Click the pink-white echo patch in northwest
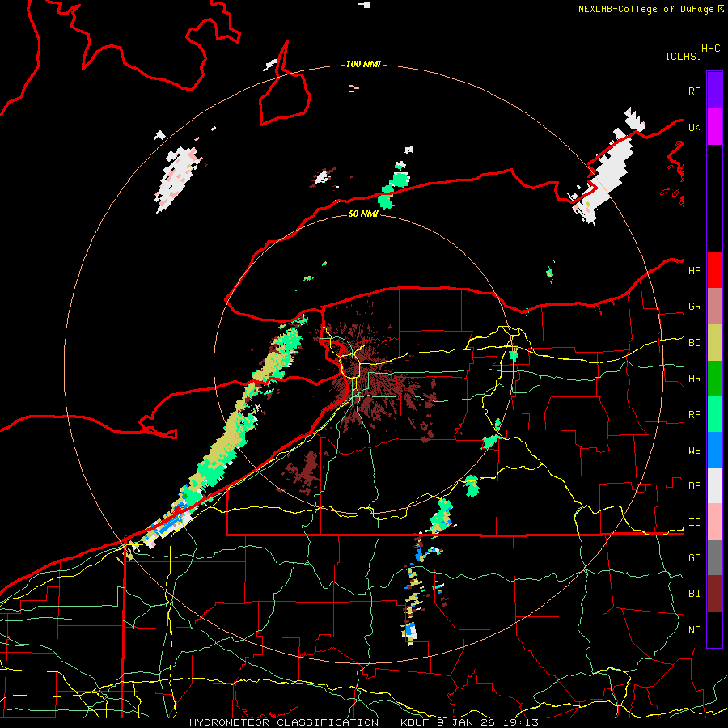The height and width of the screenshot is (728, 728). pos(178,179)
